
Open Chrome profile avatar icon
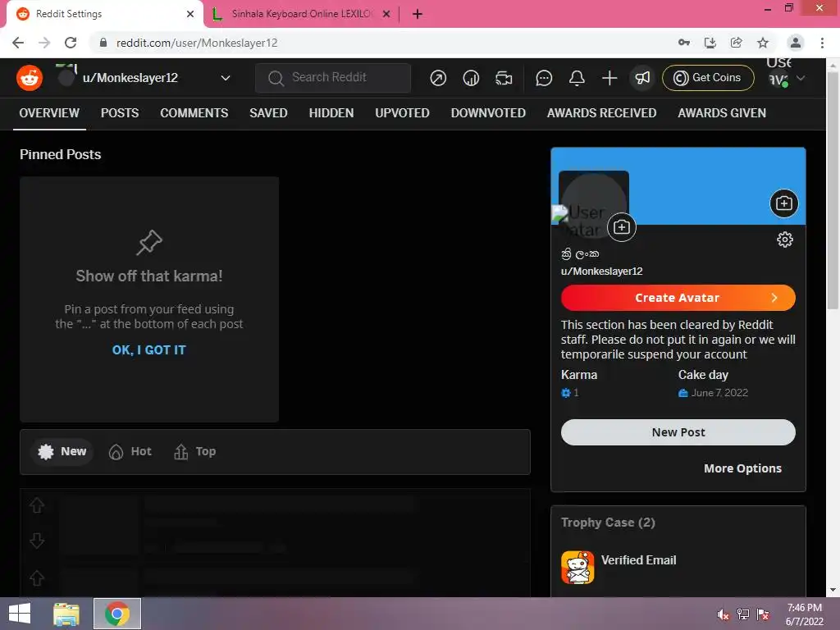(796, 43)
